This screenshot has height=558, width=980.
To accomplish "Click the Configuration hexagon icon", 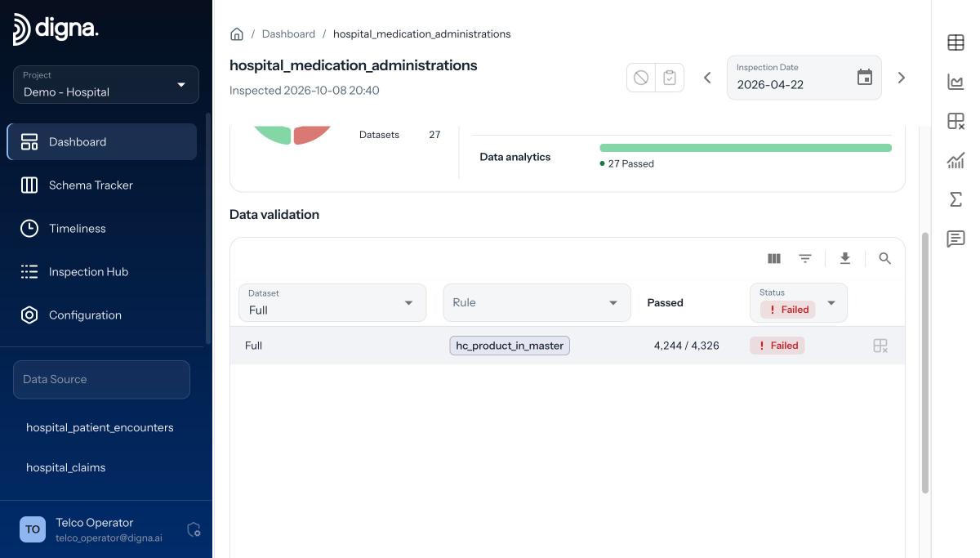I will point(29,315).
